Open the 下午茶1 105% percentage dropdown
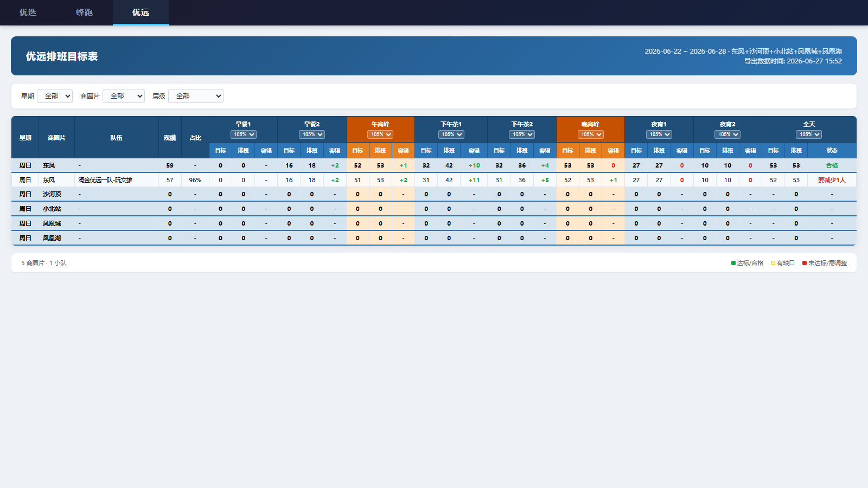Screen dimensions: 868x488 451,134
